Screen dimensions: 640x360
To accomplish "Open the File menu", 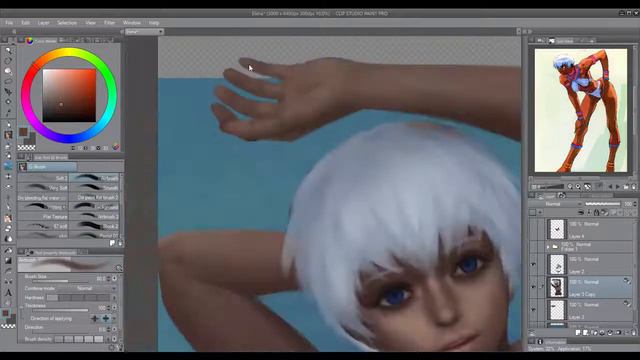I will pyautogui.click(x=9, y=23).
